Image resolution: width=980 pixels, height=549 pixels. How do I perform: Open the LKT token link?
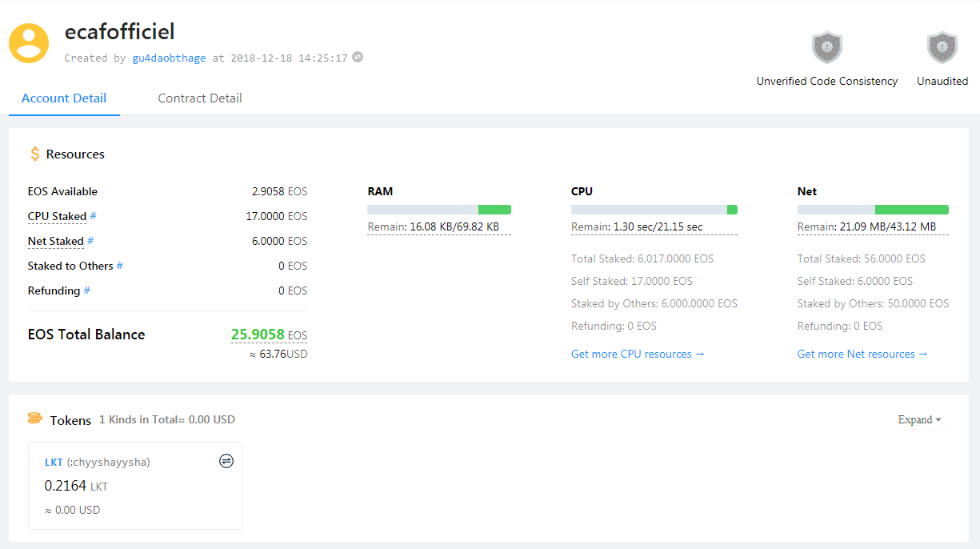point(54,462)
